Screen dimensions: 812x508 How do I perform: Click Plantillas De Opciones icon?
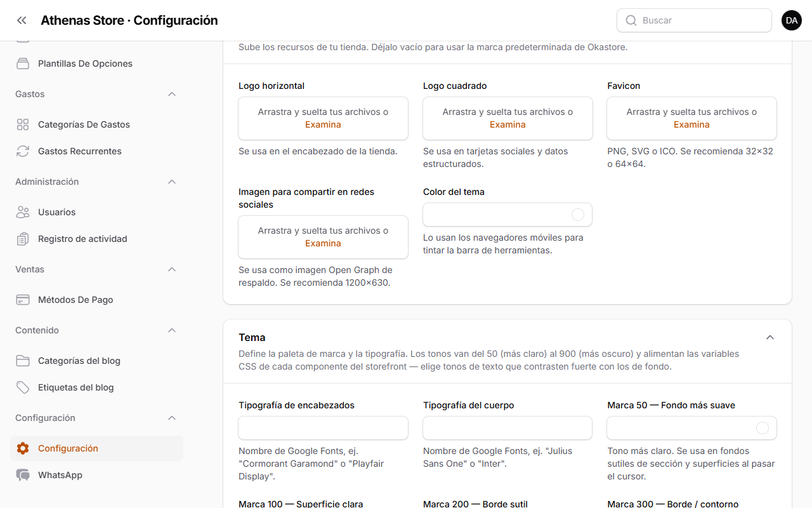23,63
